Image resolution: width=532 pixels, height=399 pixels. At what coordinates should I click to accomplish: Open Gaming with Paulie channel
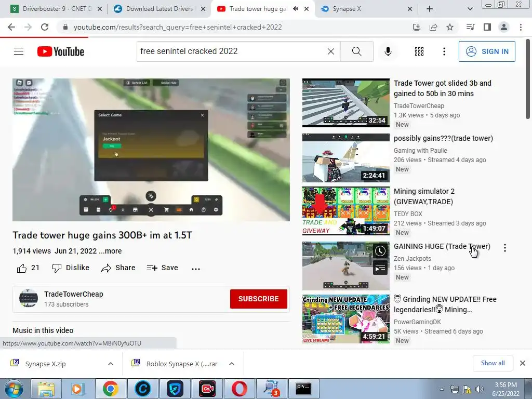[x=420, y=150]
